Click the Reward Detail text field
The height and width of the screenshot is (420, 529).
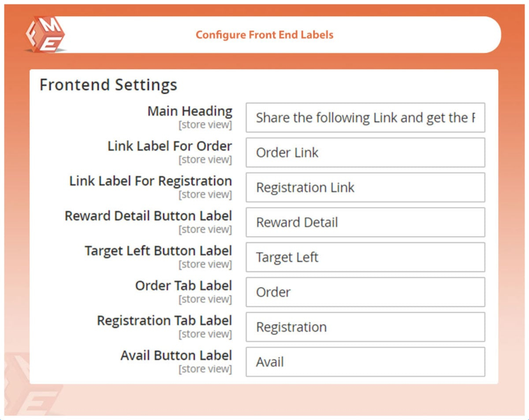(365, 222)
